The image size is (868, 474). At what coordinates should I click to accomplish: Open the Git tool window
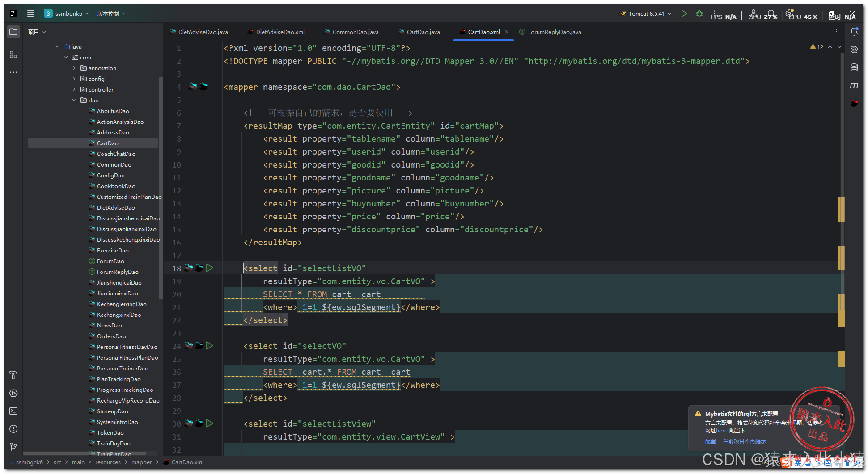click(13, 447)
